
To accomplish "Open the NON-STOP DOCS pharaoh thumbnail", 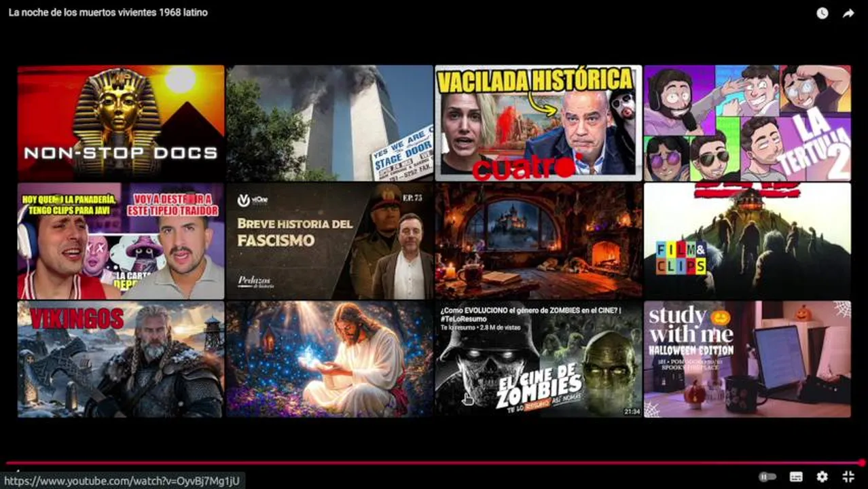I will pyautogui.click(x=121, y=123).
